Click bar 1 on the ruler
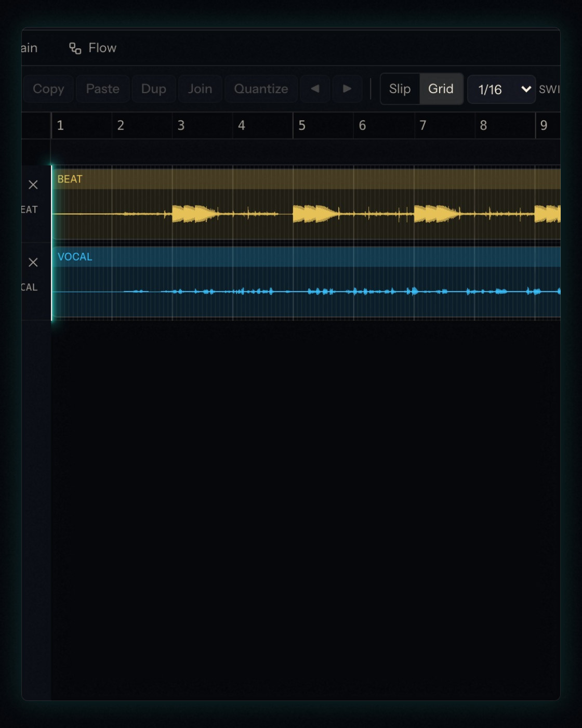582x728 pixels. pos(60,125)
